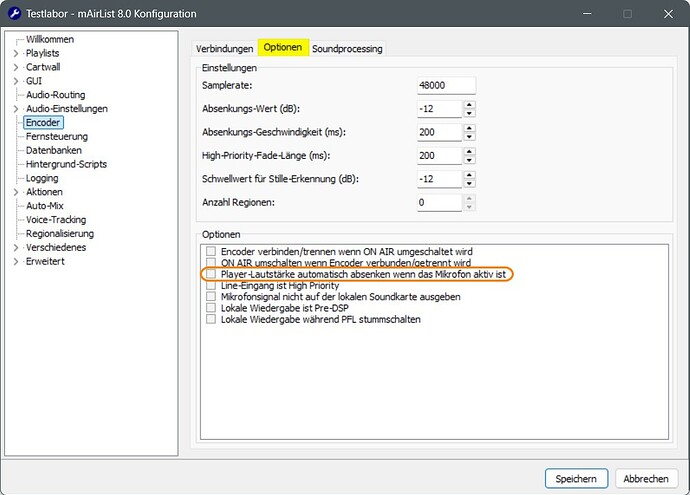Click the Anzahl Regionen field

click(439, 202)
